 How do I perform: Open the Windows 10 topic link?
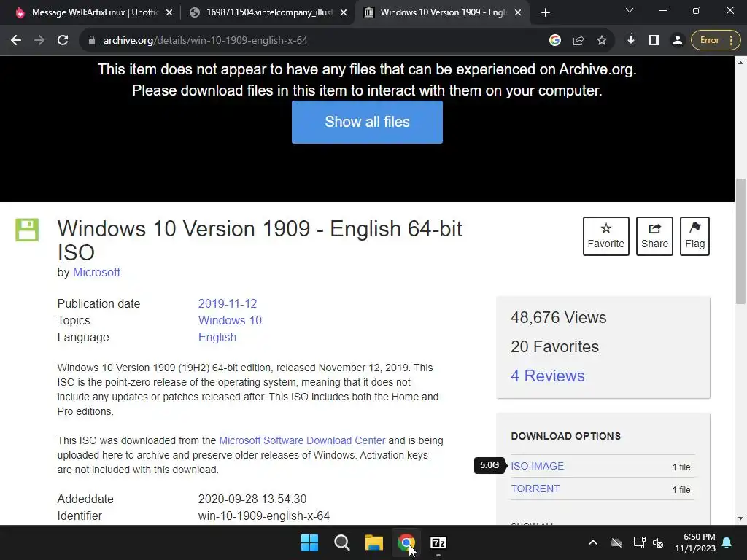click(x=230, y=321)
